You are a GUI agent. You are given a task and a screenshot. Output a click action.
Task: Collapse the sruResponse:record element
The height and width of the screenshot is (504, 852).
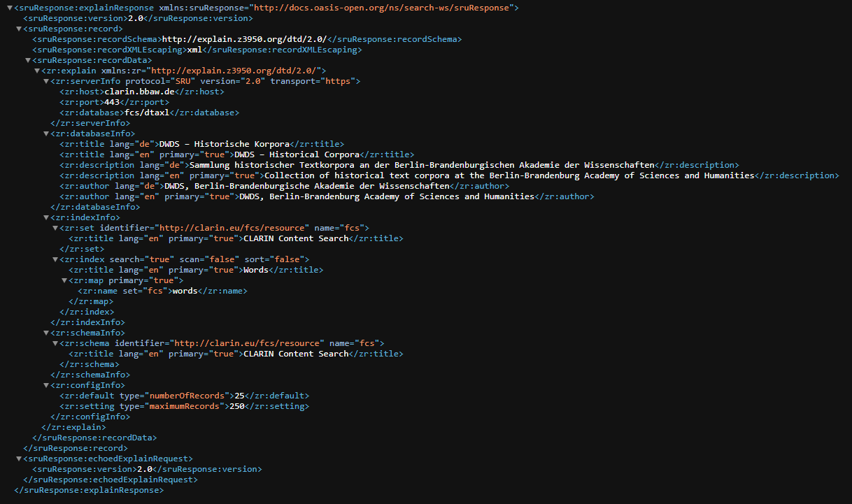[18, 29]
